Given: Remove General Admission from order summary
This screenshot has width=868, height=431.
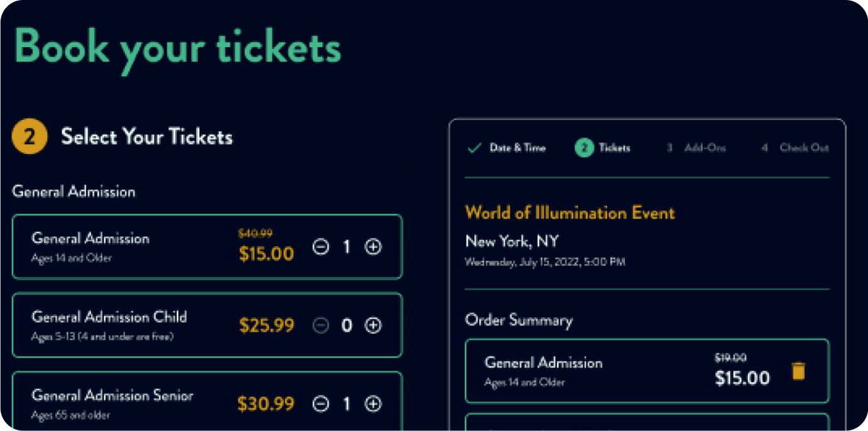Looking at the screenshot, I should point(798,371).
